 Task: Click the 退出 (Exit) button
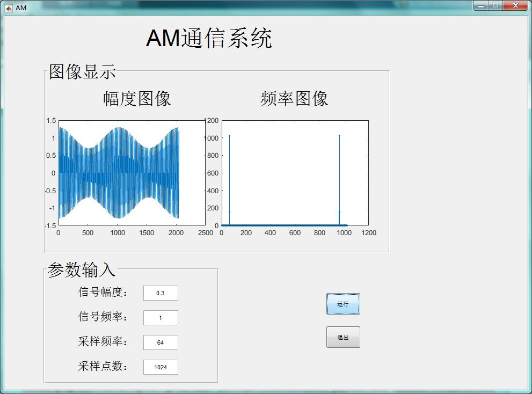(343, 337)
